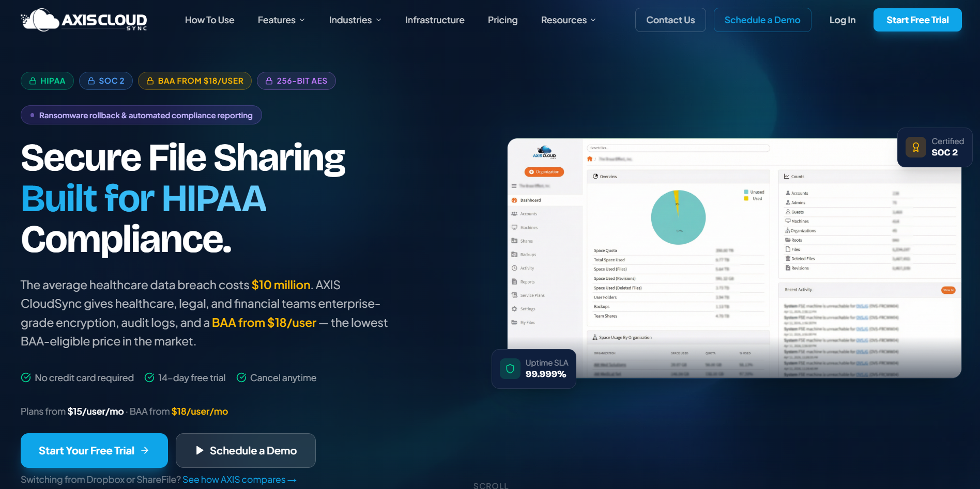980x489 pixels.
Task: Expand the Resources dropdown in the navigation
Action: pyautogui.click(x=568, y=20)
